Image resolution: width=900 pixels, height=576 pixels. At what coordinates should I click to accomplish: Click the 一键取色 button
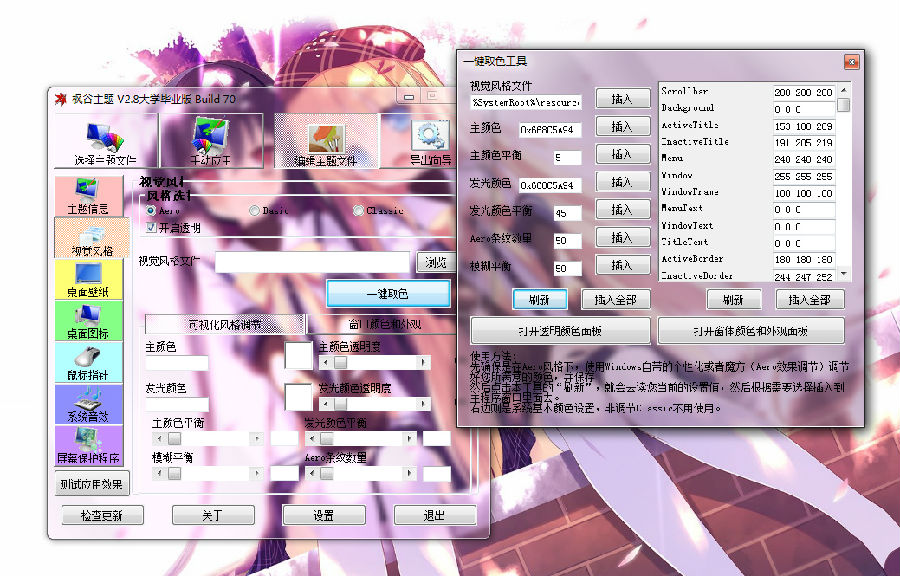(388, 294)
